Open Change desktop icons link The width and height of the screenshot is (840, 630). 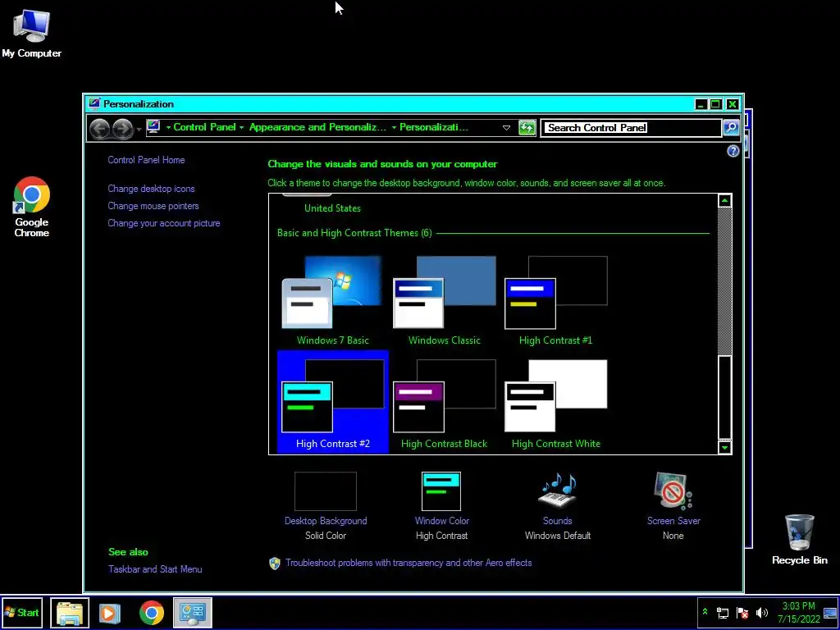[151, 189]
